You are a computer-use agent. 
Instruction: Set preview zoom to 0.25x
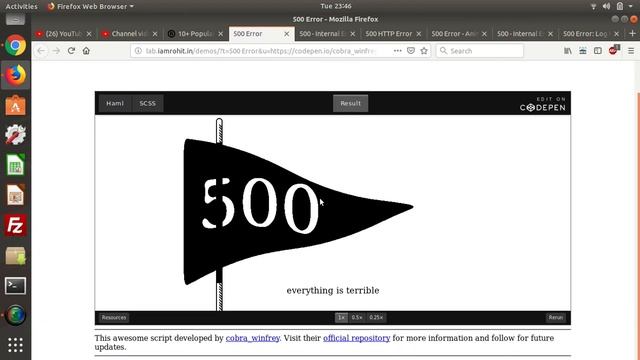pyautogui.click(x=376, y=317)
